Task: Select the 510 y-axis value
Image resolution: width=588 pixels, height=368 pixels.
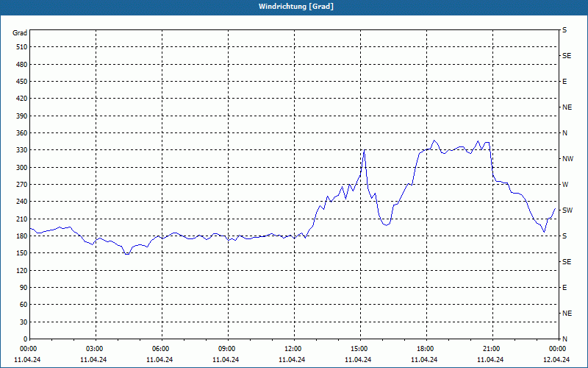Action: tap(22, 47)
